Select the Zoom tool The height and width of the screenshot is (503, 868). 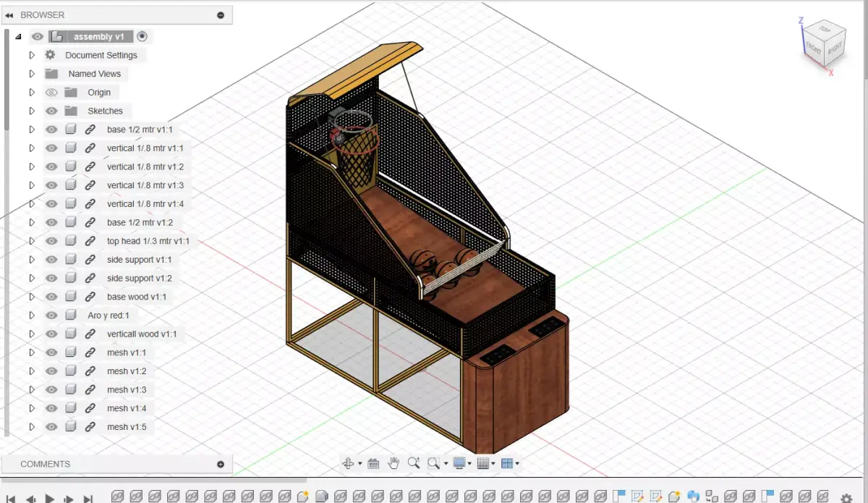click(414, 462)
